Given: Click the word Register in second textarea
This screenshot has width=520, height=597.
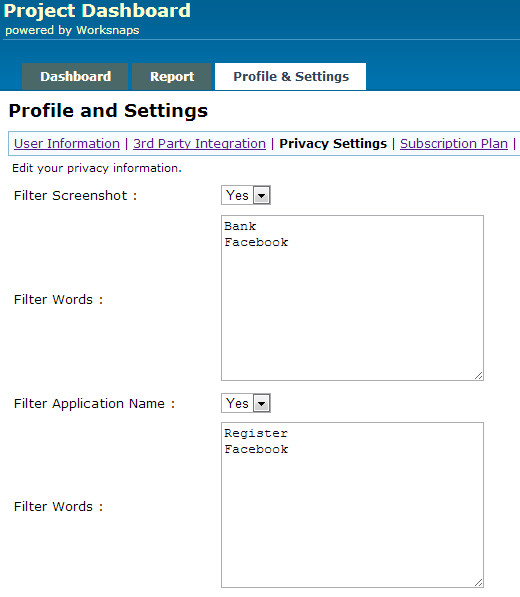Looking at the screenshot, I should coord(256,433).
